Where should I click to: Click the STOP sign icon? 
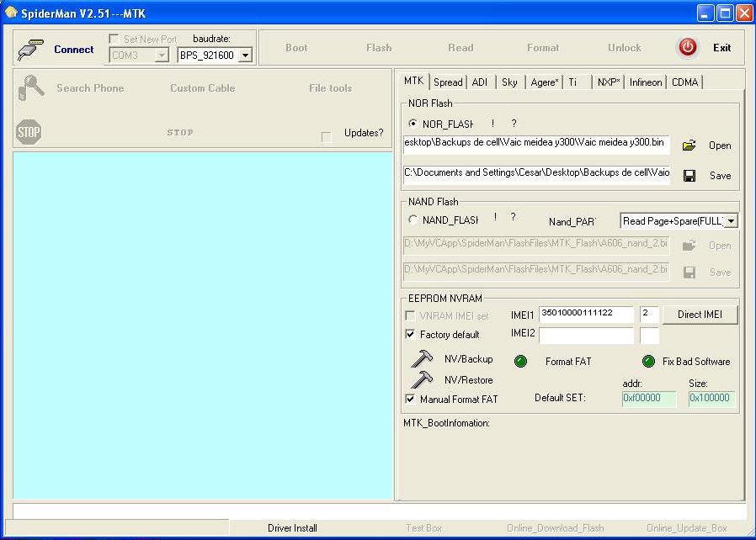[x=29, y=132]
